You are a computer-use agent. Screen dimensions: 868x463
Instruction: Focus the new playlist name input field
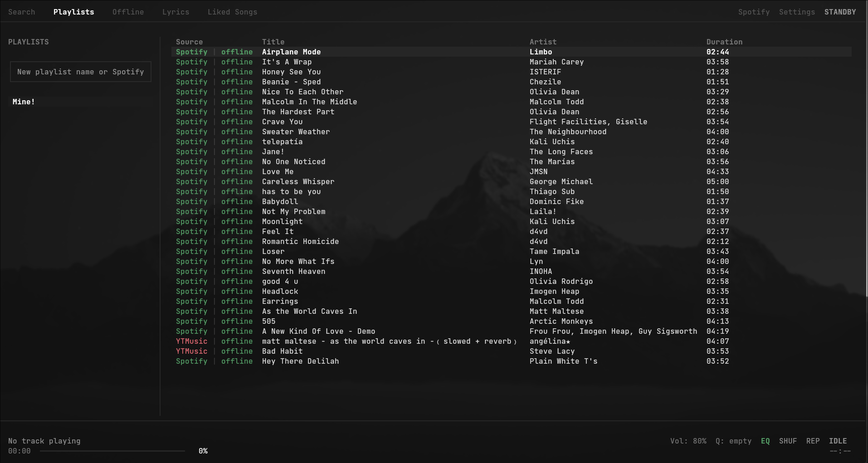point(81,72)
